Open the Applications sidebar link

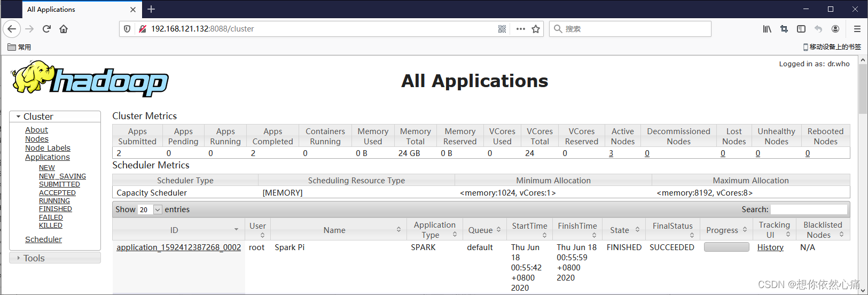click(48, 157)
